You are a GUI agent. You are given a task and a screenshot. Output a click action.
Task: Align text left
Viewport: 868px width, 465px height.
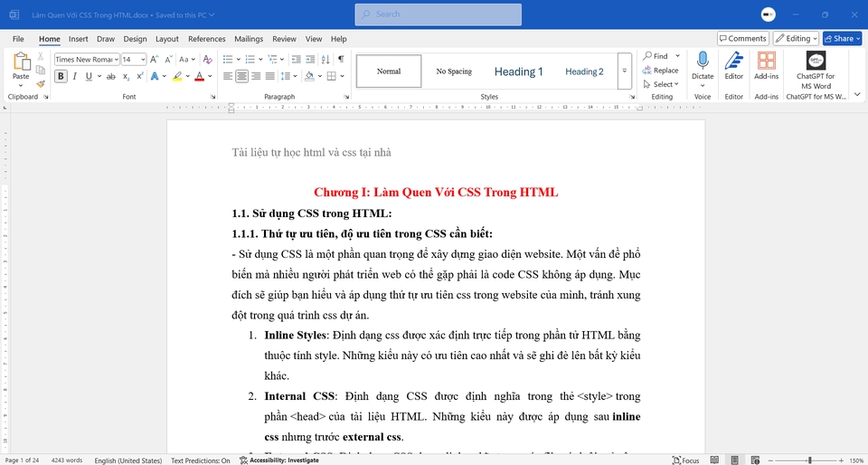(228, 76)
